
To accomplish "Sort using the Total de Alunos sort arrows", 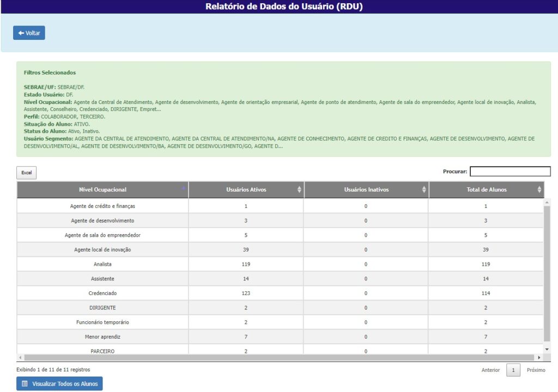I will point(539,189).
